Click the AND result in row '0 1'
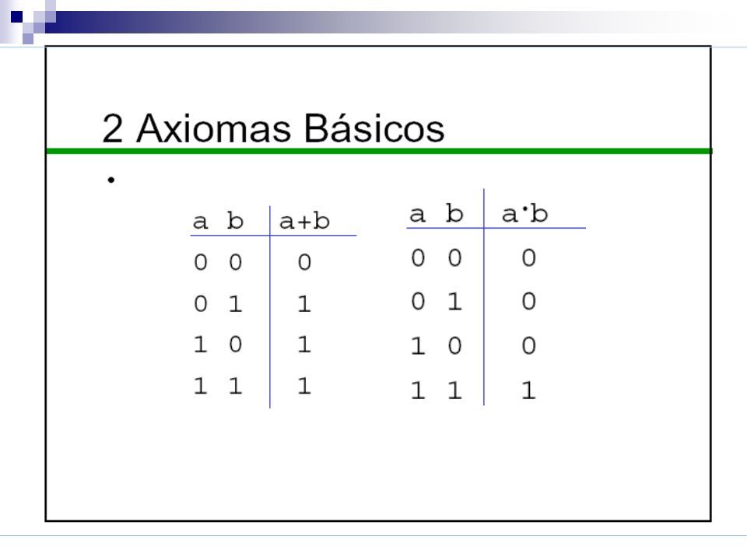The width and height of the screenshot is (747, 560). 528,301
